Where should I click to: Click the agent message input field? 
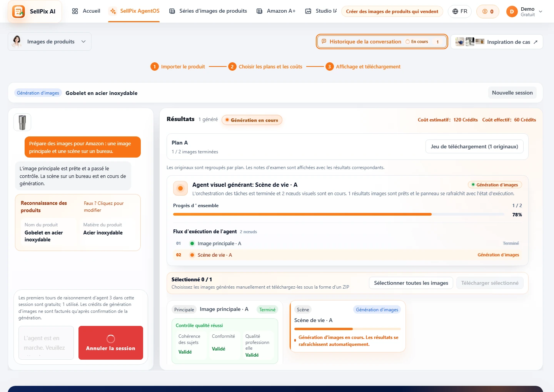point(46,343)
